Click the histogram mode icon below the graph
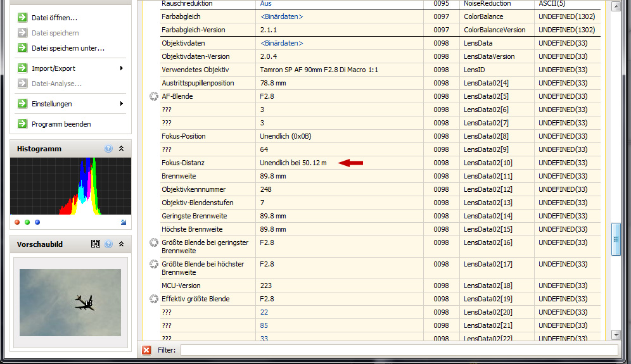Viewport: 631px width, 364px height. [124, 222]
